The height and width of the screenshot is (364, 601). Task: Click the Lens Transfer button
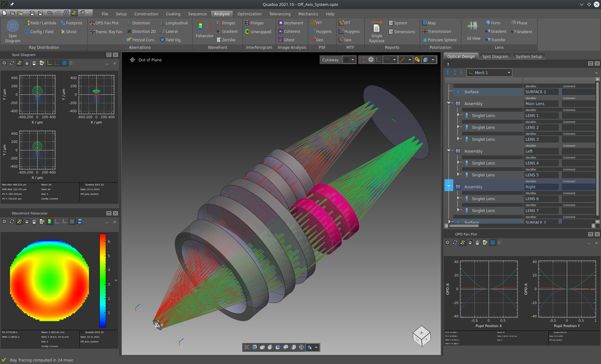(496, 40)
